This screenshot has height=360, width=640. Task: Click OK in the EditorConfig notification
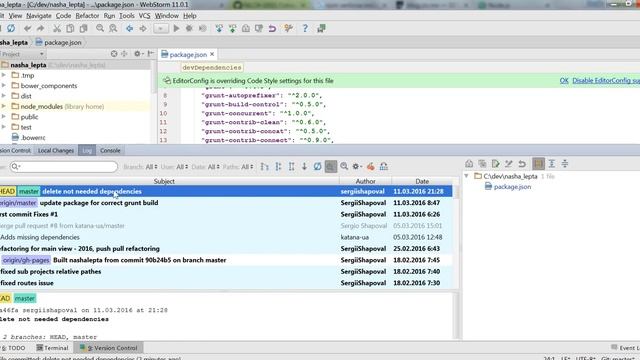point(564,81)
